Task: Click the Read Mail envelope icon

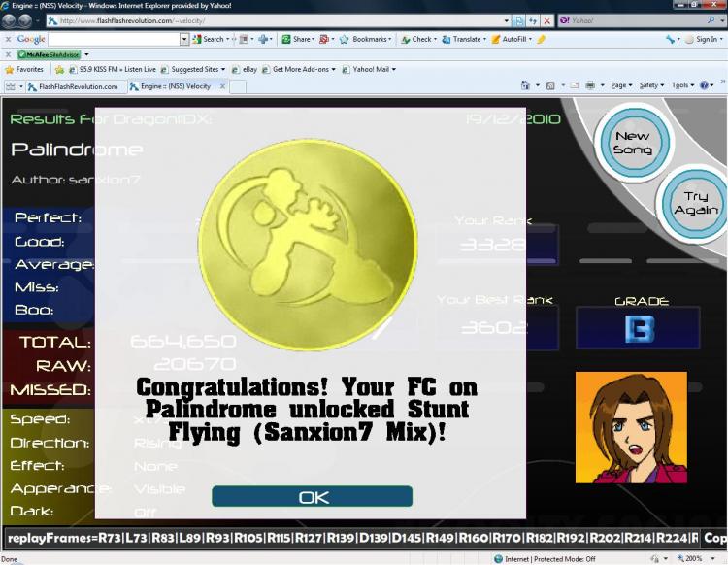Action: [575, 85]
